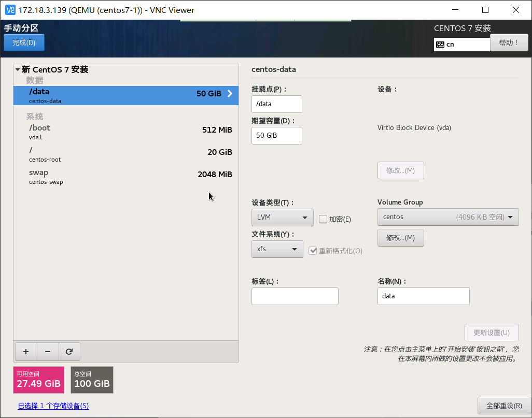Select the /data centos-data partition row
This screenshot has height=418, width=532.
(x=126, y=96)
